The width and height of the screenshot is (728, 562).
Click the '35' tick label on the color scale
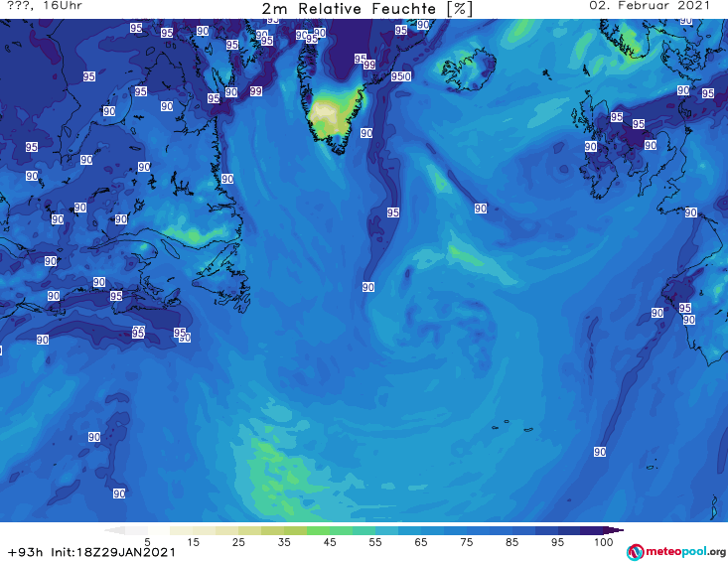(284, 542)
